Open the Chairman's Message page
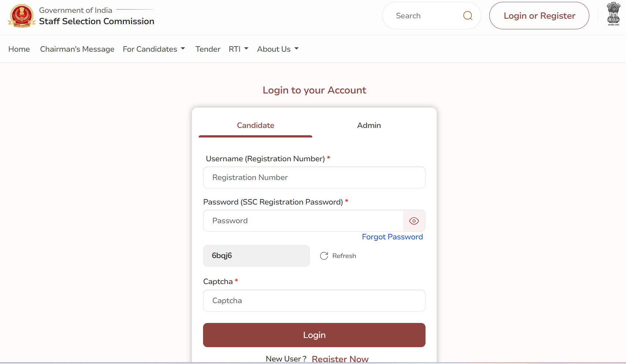Screen dimensions: 626x364 pos(77,49)
